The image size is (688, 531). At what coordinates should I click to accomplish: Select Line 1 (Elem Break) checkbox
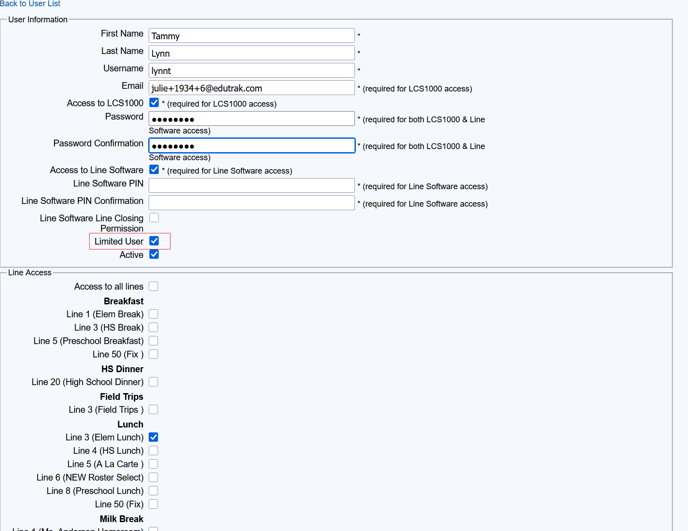153,314
